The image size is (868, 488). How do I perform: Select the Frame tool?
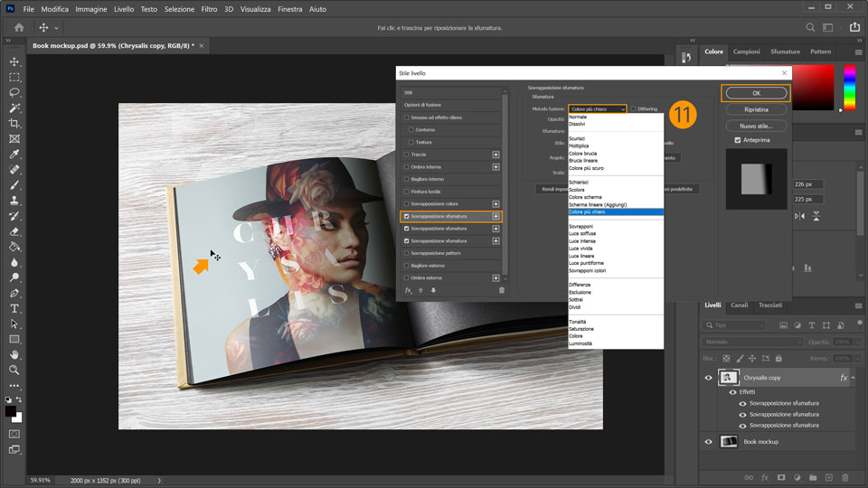[x=14, y=139]
